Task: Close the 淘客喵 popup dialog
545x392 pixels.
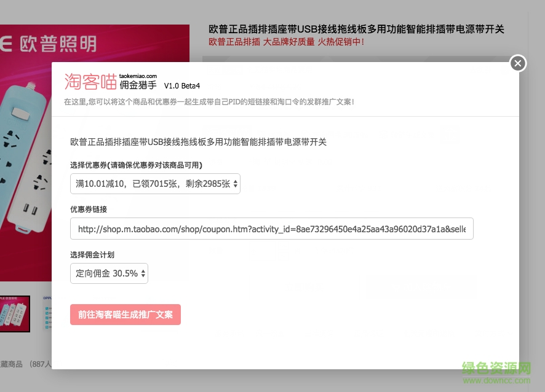Action: click(x=518, y=63)
